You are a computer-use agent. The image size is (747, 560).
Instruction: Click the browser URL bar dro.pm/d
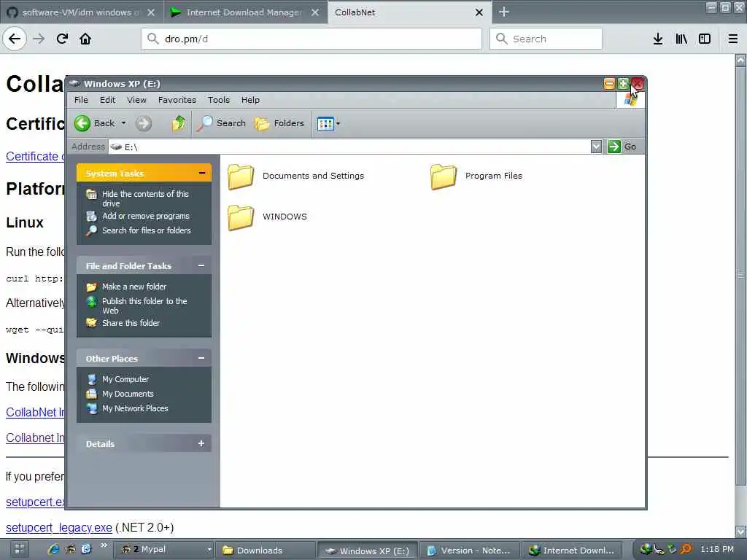311,39
